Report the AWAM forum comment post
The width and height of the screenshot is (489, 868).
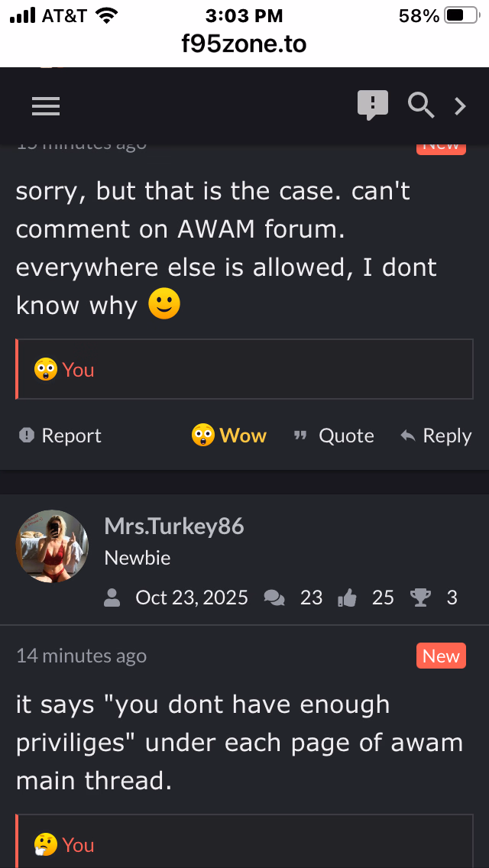click(60, 436)
